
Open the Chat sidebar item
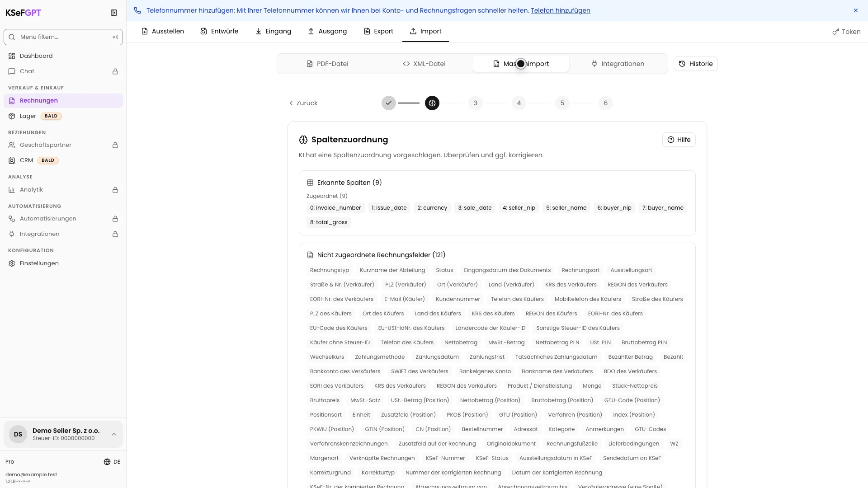click(63, 71)
